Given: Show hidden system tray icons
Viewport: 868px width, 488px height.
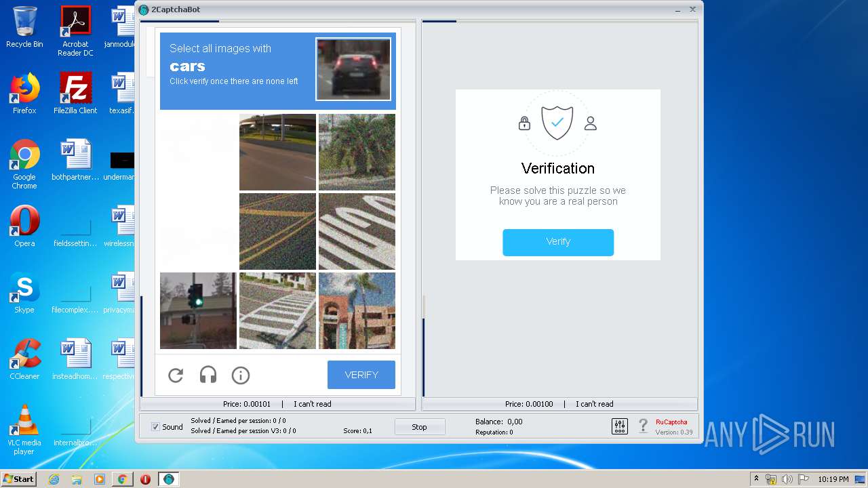Looking at the screenshot, I should [x=756, y=479].
